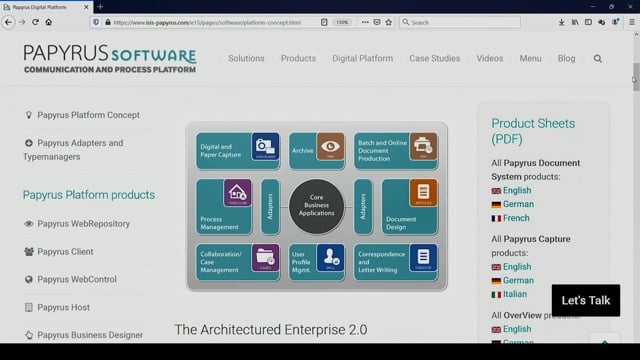Toggle reader view icon in address bar
The height and width of the screenshot is (360, 640).
pyautogui.click(x=324, y=22)
